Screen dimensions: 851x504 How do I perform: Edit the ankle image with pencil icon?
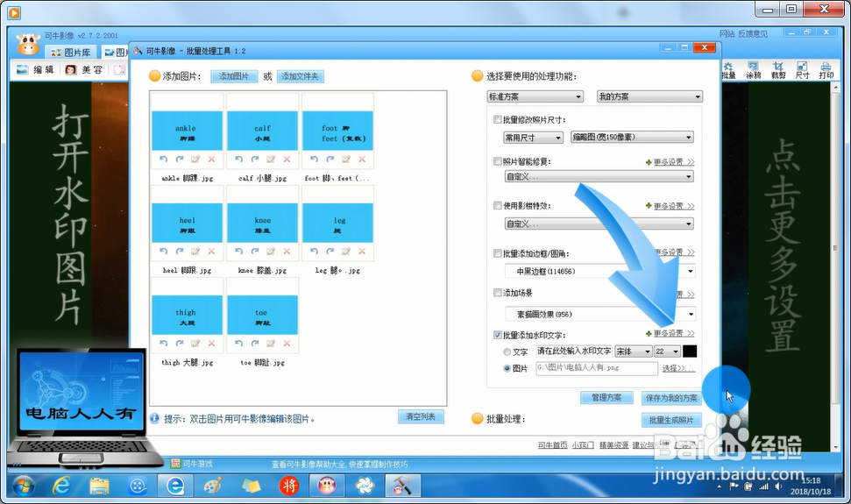click(195, 159)
